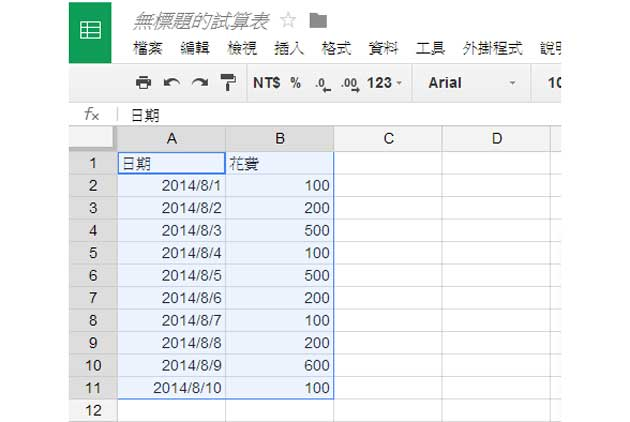Open the 外掛程式 menu

coord(492,49)
